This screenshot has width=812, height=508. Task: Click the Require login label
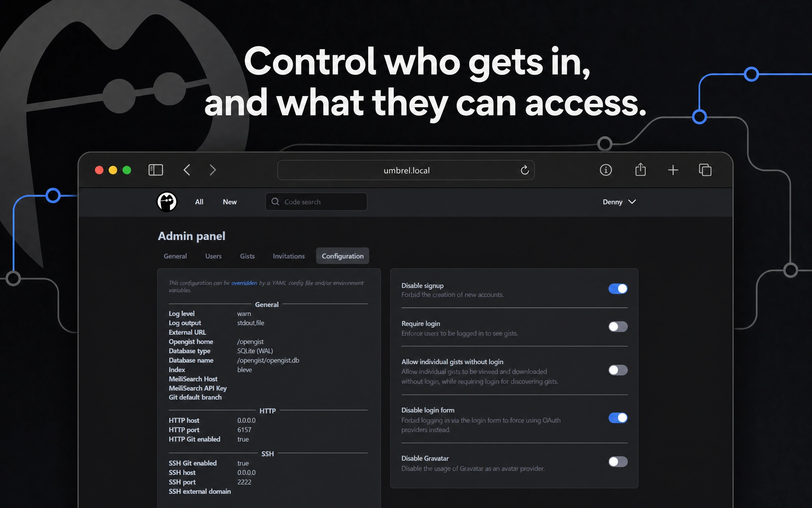[x=421, y=324]
